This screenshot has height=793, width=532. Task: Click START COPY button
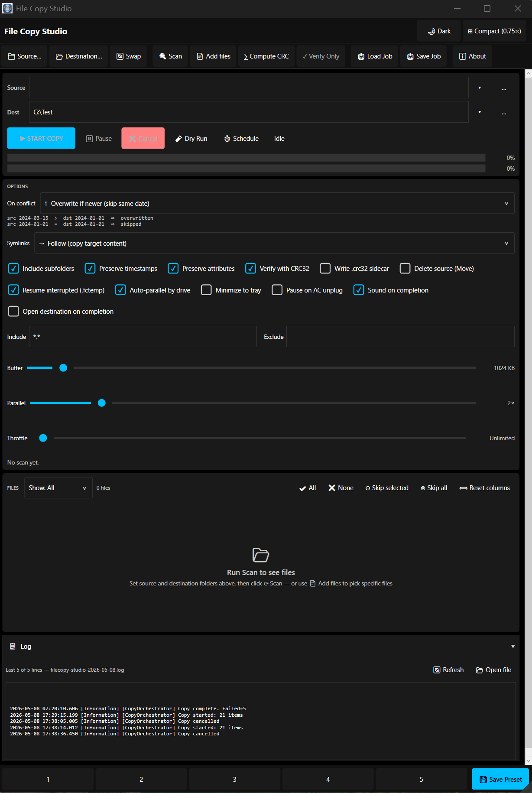[41, 138]
